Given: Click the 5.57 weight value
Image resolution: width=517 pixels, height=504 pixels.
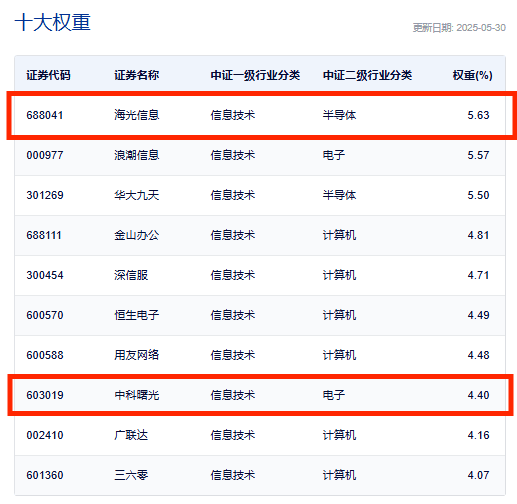Looking at the screenshot, I should pos(478,155).
